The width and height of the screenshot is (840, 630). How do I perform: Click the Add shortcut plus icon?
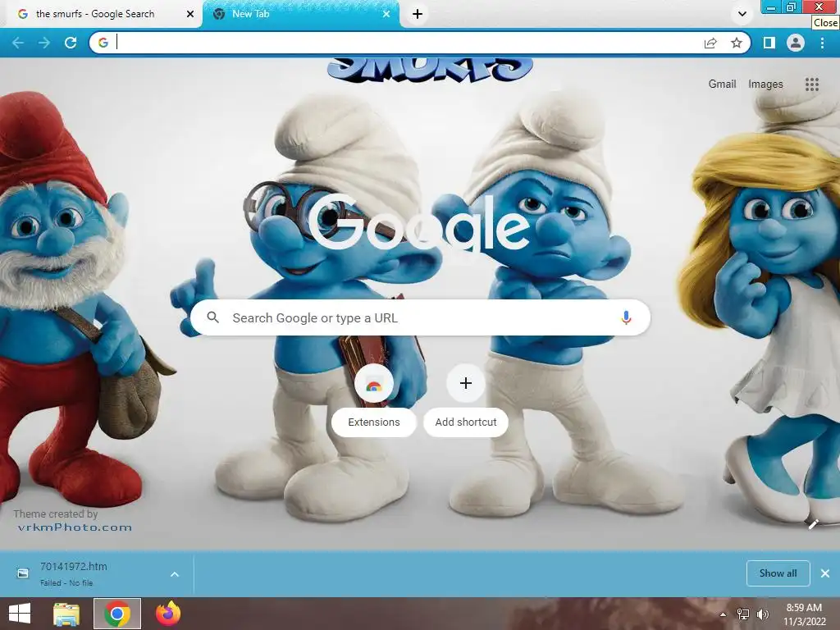[466, 383]
